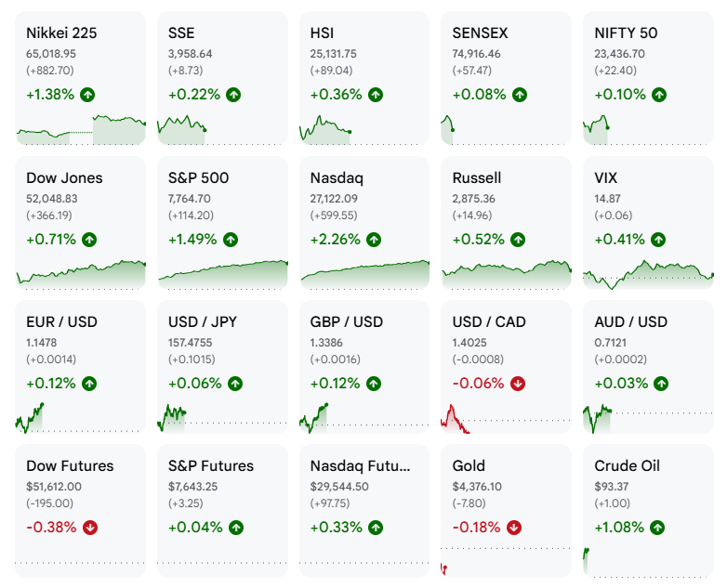Click the red down arrow on Dow Futures
Image resolution: width=727 pixels, height=588 pixels.
90,528
